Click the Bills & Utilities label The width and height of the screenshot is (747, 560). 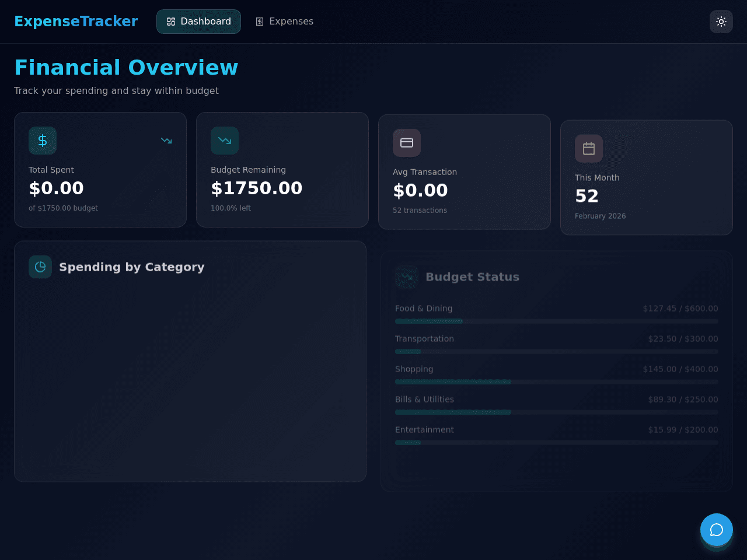tap(424, 400)
